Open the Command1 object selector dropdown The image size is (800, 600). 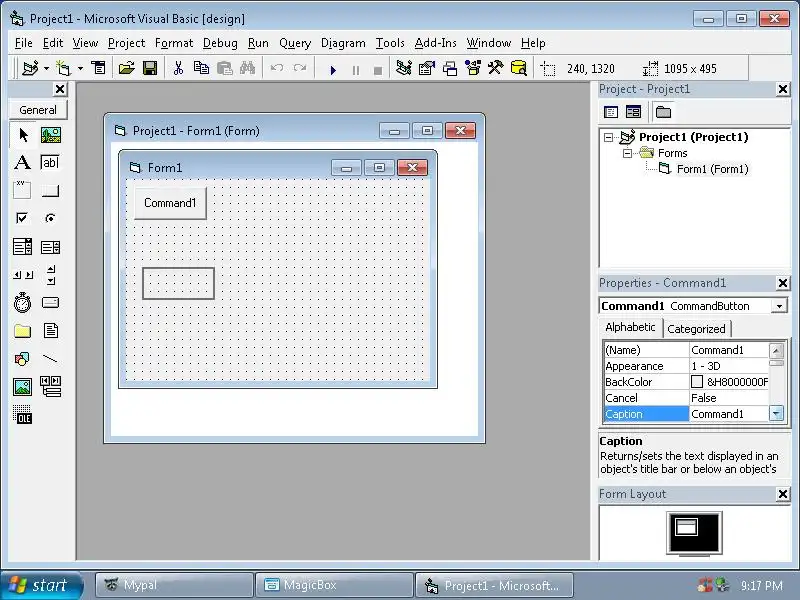click(x=779, y=306)
